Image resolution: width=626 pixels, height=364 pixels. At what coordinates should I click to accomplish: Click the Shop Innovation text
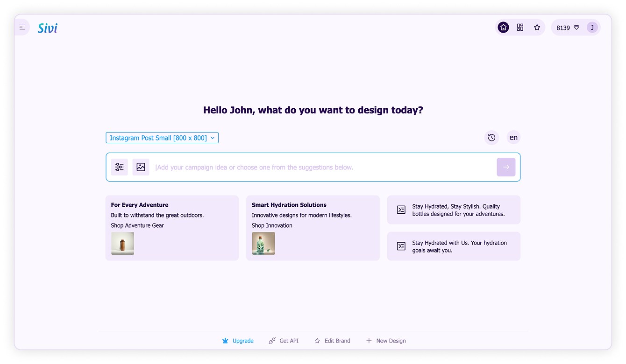[272, 225]
